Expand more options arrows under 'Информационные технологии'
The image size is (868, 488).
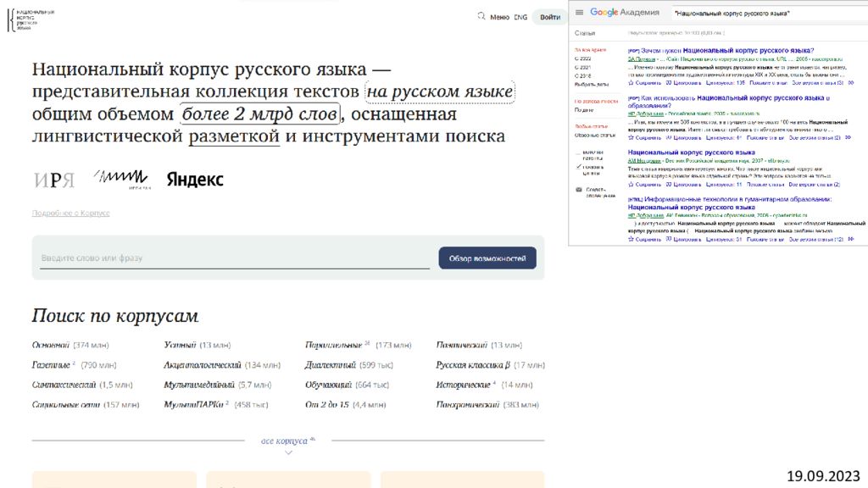(851, 240)
